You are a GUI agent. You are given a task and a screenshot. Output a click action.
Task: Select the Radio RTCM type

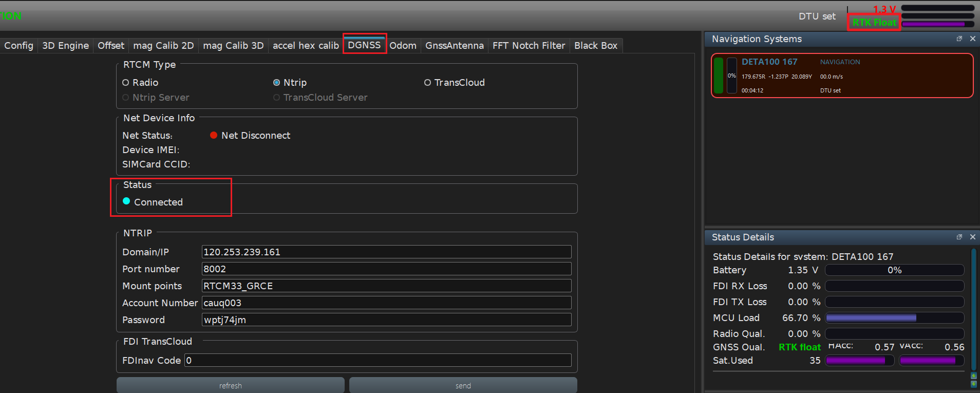point(140,83)
